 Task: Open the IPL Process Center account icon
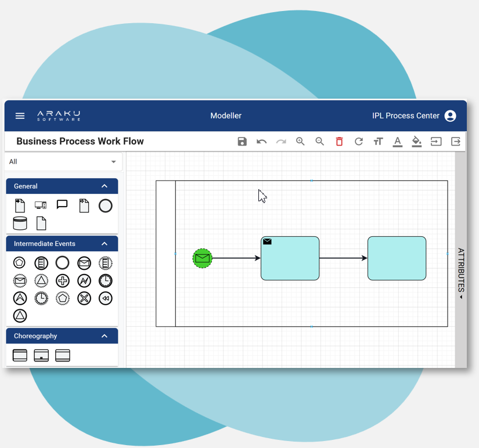[450, 116]
